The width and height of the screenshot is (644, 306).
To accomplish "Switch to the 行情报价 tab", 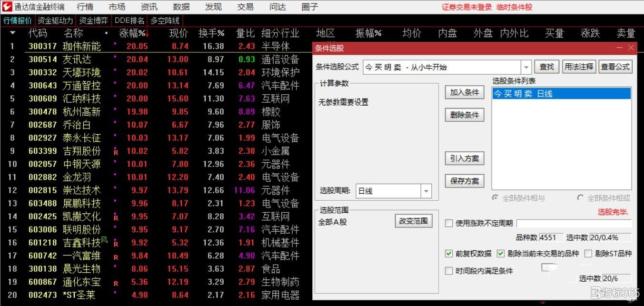I will coord(18,20).
